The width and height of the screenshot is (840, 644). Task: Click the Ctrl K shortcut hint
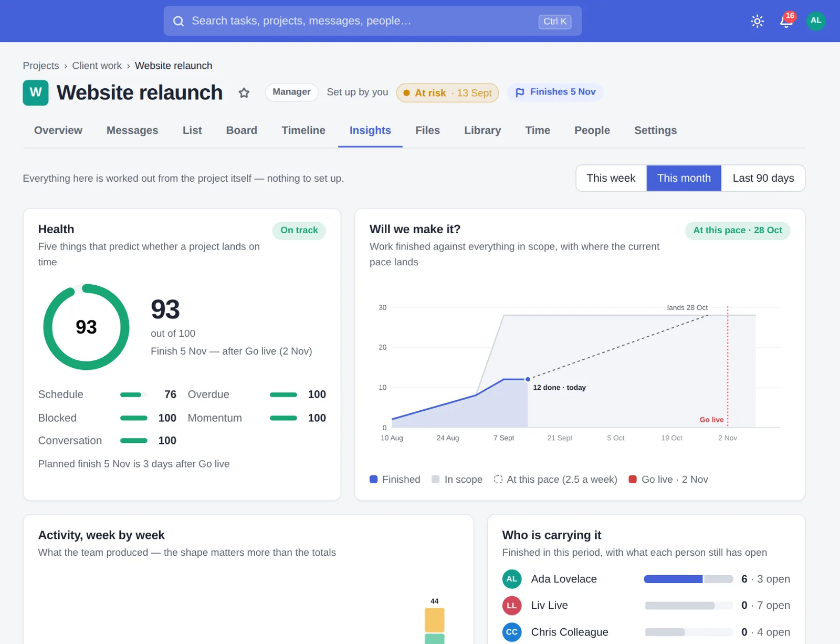tap(555, 22)
